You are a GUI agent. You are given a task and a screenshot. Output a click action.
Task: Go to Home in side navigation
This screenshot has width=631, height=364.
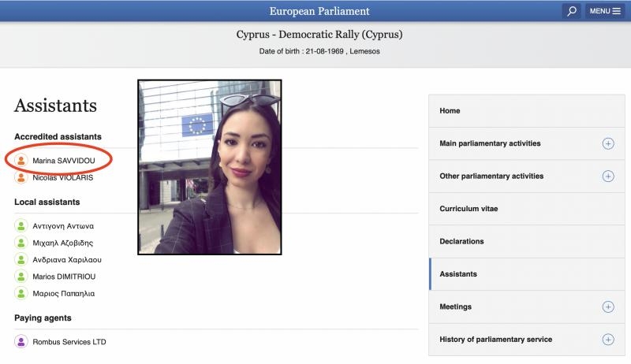pyautogui.click(x=527, y=111)
